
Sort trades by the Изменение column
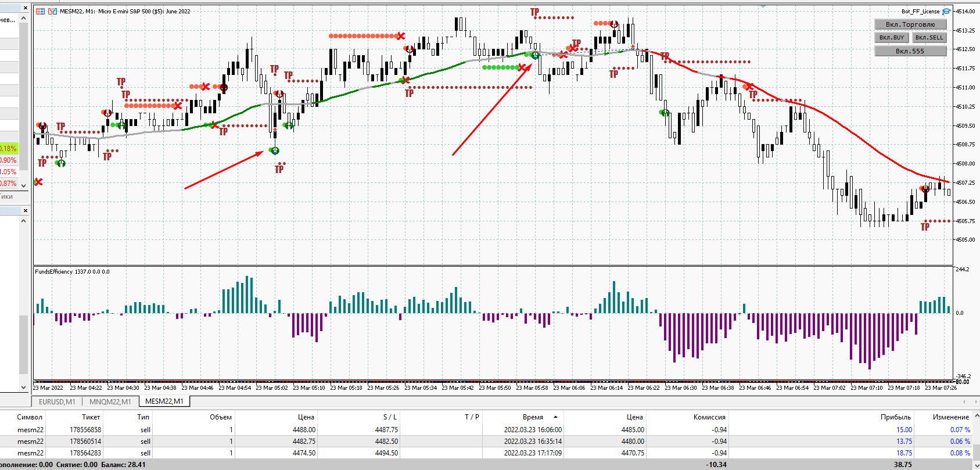[x=951, y=417]
